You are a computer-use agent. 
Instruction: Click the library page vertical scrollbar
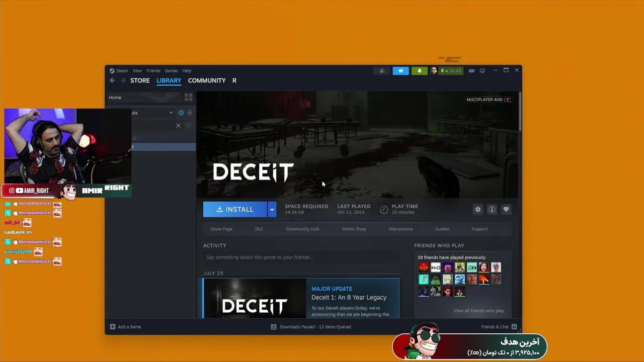(520, 113)
